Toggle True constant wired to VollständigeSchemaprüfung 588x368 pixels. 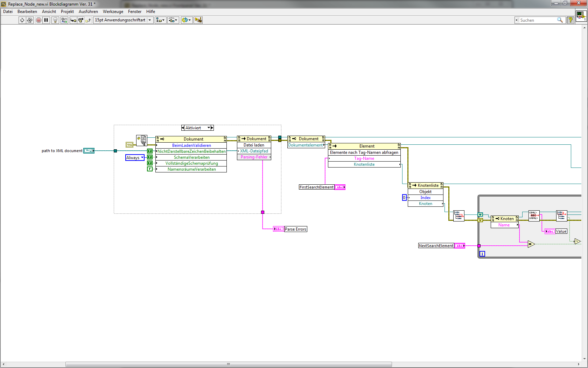point(150,163)
